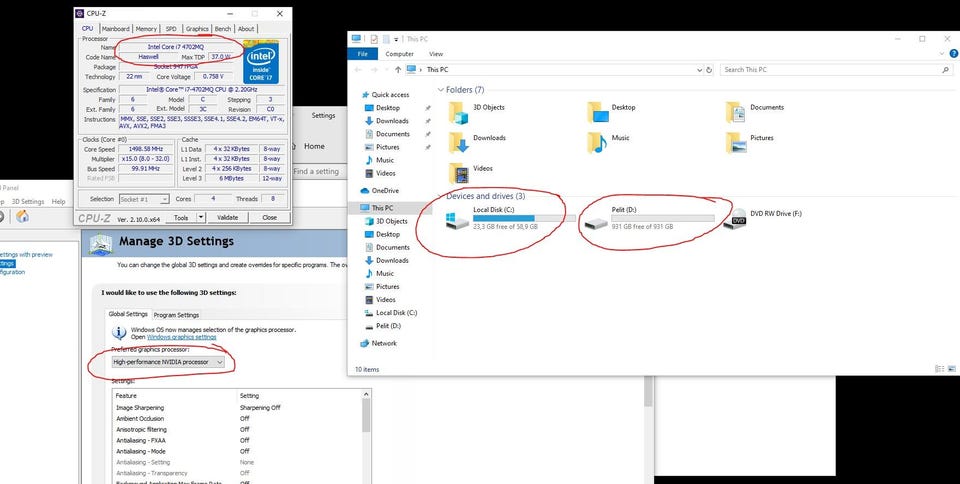Select the SPD tab in CPU-Z

[171, 29]
